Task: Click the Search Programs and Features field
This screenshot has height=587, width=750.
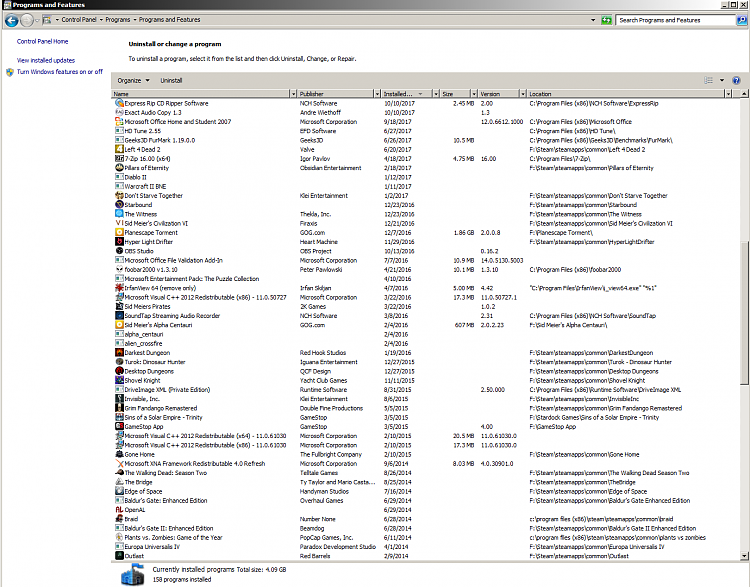Action: click(675, 20)
